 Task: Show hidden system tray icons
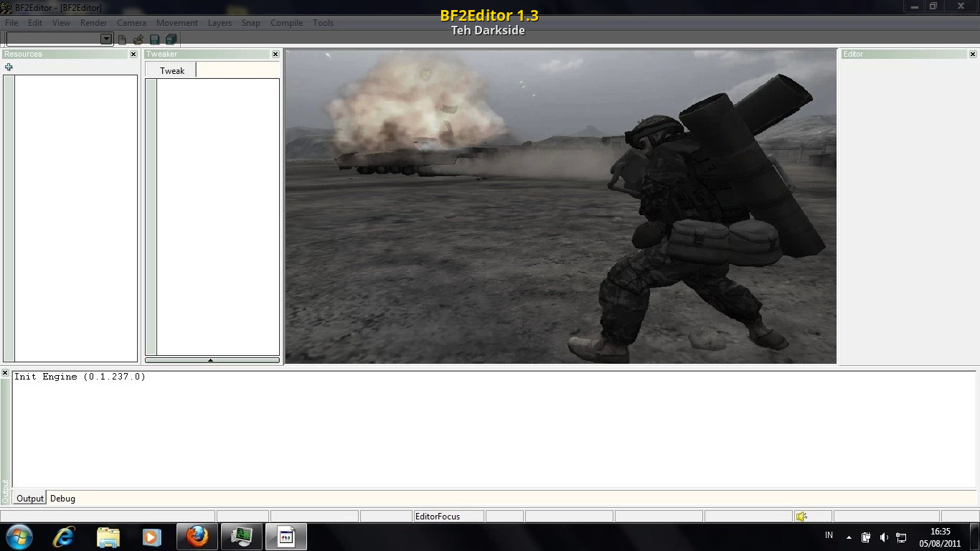tap(849, 537)
